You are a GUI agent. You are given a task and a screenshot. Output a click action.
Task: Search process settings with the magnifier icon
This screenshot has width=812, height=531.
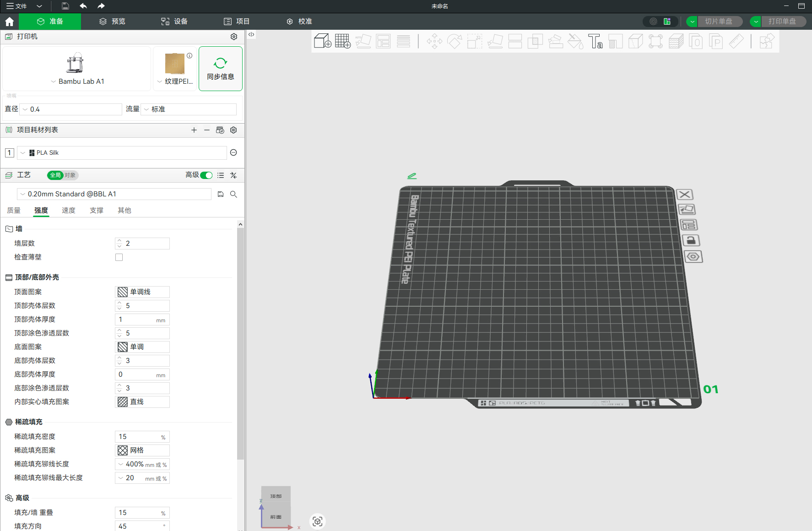click(x=233, y=194)
